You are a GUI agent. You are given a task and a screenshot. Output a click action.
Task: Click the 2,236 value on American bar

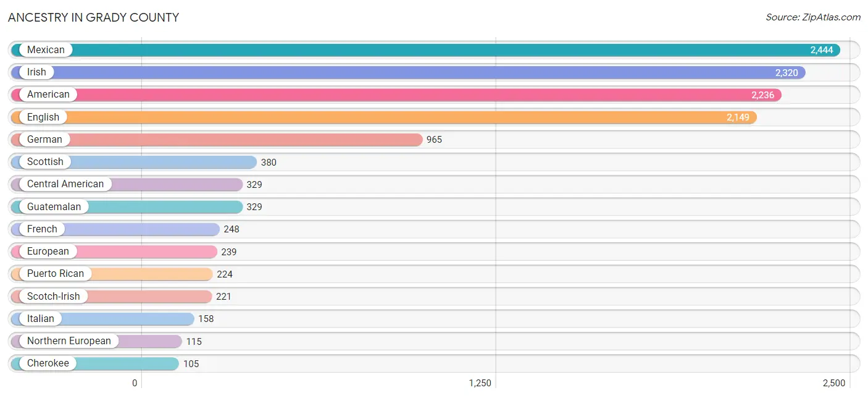(762, 95)
